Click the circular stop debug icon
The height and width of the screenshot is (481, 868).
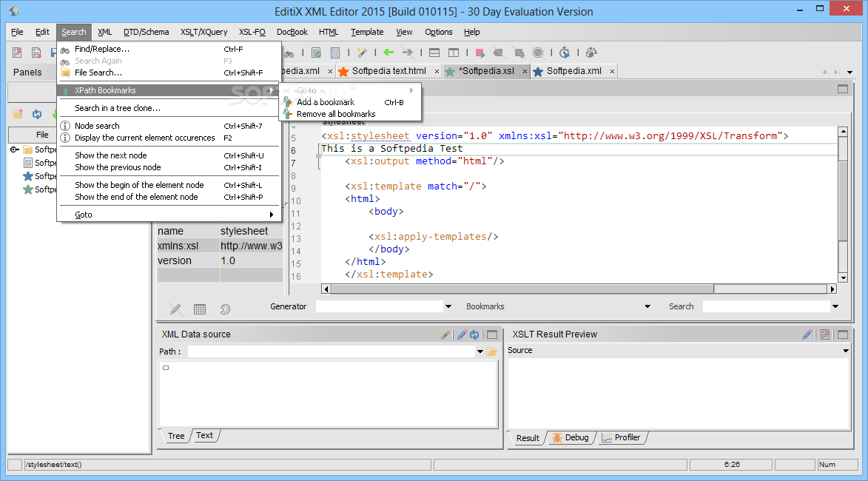(x=537, y=53)
